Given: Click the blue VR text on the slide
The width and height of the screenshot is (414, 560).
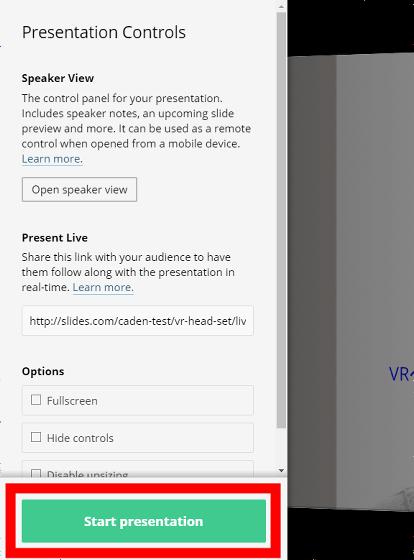Looking at the screenshot, I should click(401, 374).
